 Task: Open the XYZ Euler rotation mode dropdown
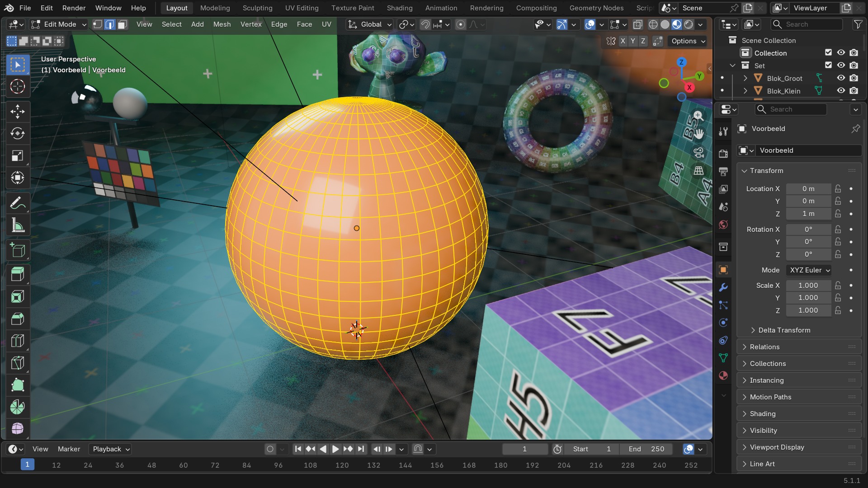(809, 270)
